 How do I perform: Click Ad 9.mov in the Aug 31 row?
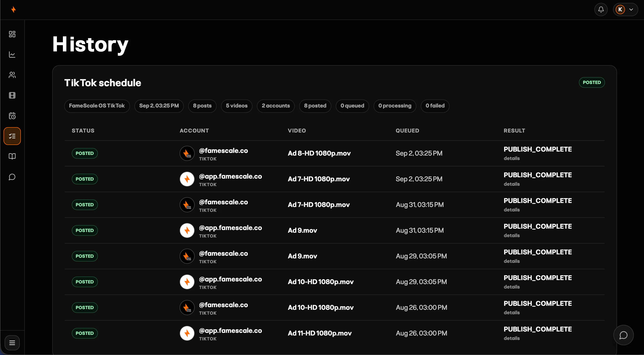click(303, 231)
